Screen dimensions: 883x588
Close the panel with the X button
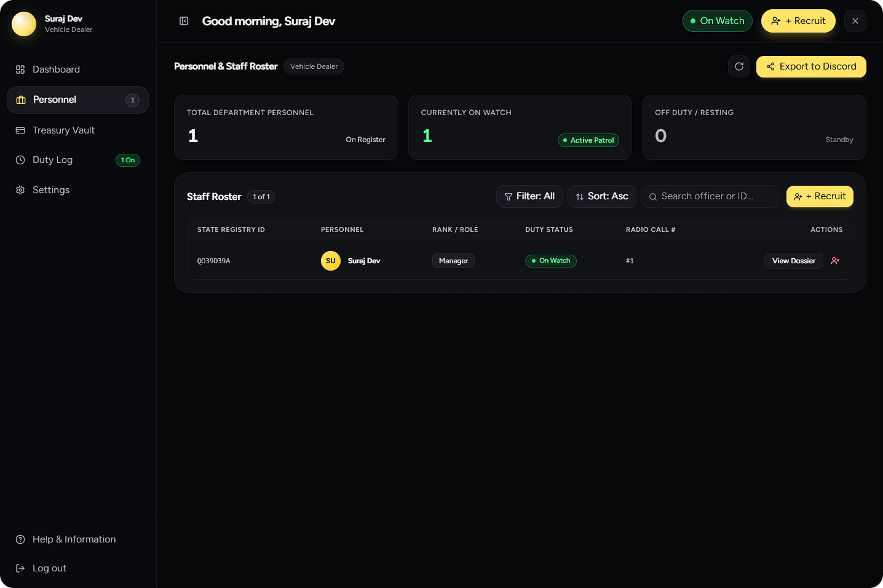[x=855, y=21]
